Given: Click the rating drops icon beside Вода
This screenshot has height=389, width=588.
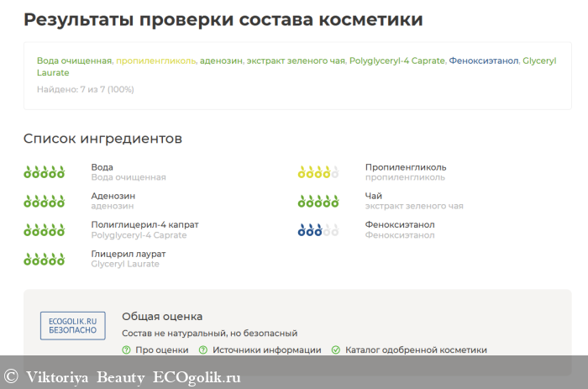Looking at the screenshot, I should [44, 172].
